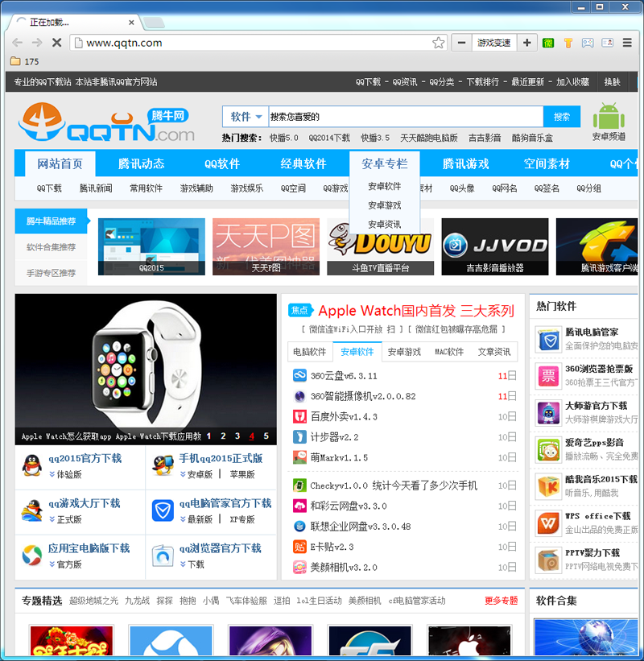Viewport: 644px width, 661px height.
Task: Bookmark page with the star icon
Action: [x=439, y=43]
